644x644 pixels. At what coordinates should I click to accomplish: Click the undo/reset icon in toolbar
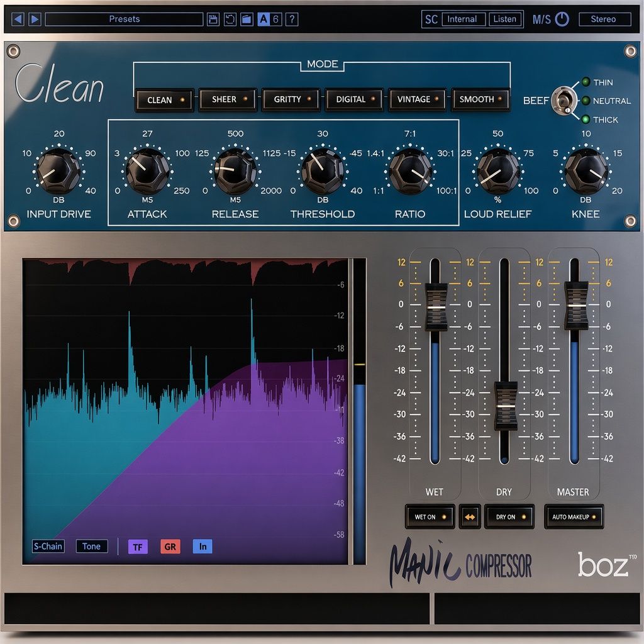pyautogui.click(x=230, y=19)
